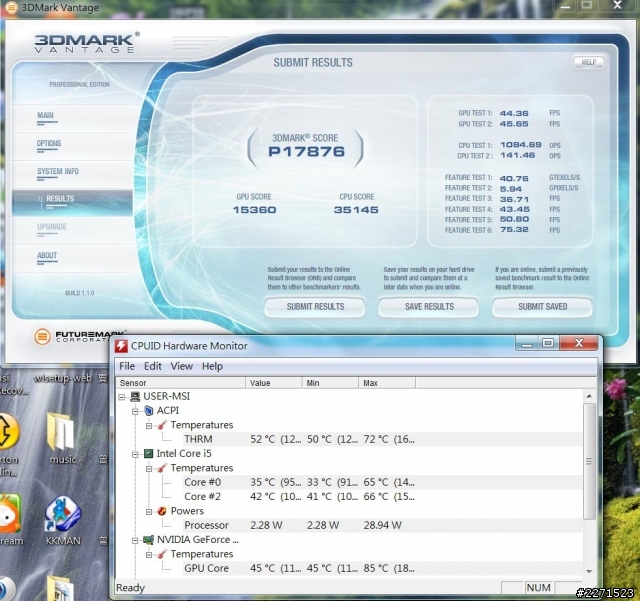Image resolution: width=640 pixels, height=601 pixels.
Task: Click thermometer icon under NVIDIA GeForce
Action: [x=162, y=554]
